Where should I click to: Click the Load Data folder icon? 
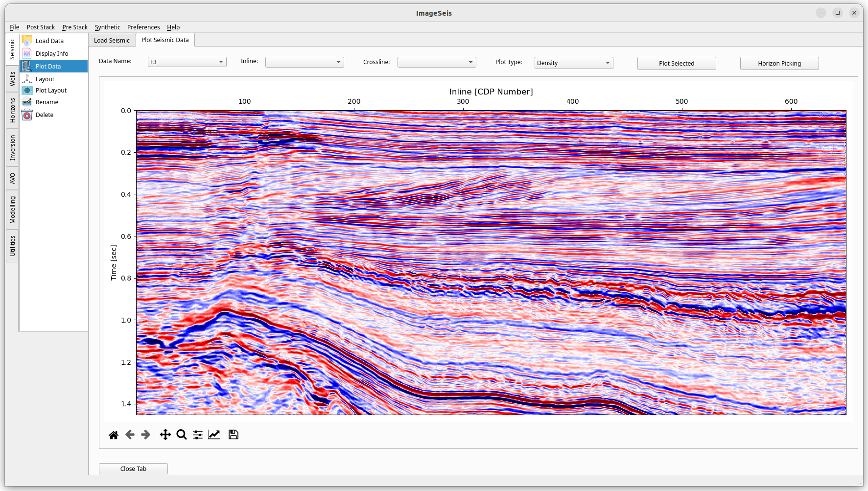point(27,41)
